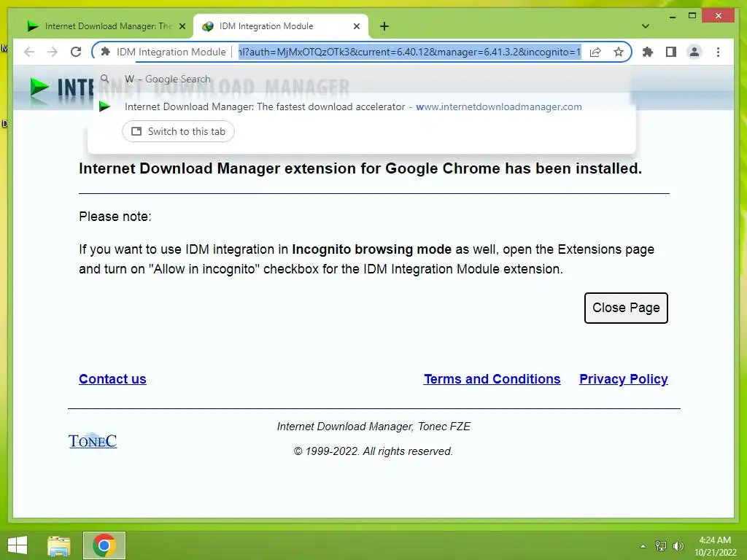The image size is (747, 560).
Task: Choose the 'W - Google Search' suggestion
Action: click(362, 79)
